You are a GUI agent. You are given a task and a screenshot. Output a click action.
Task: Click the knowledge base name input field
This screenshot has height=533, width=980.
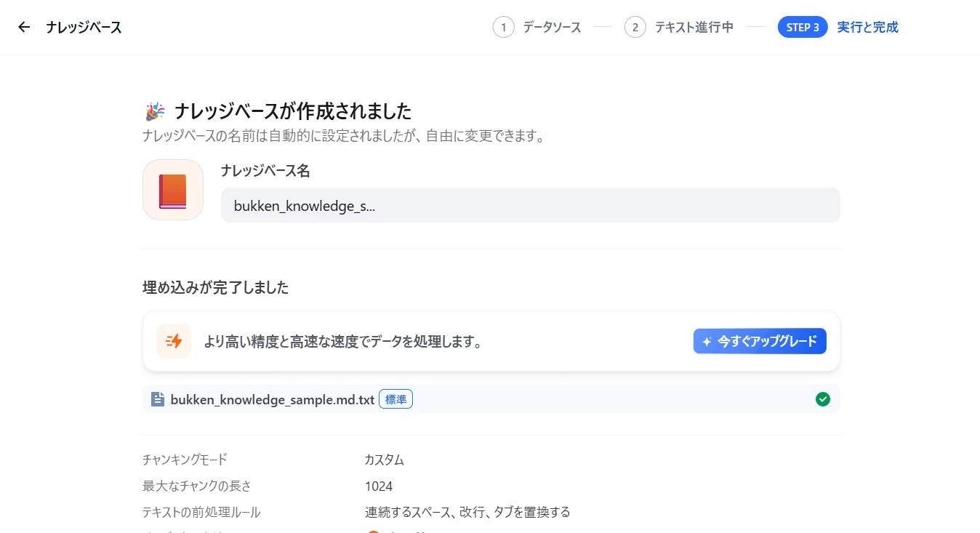[531, 206]
